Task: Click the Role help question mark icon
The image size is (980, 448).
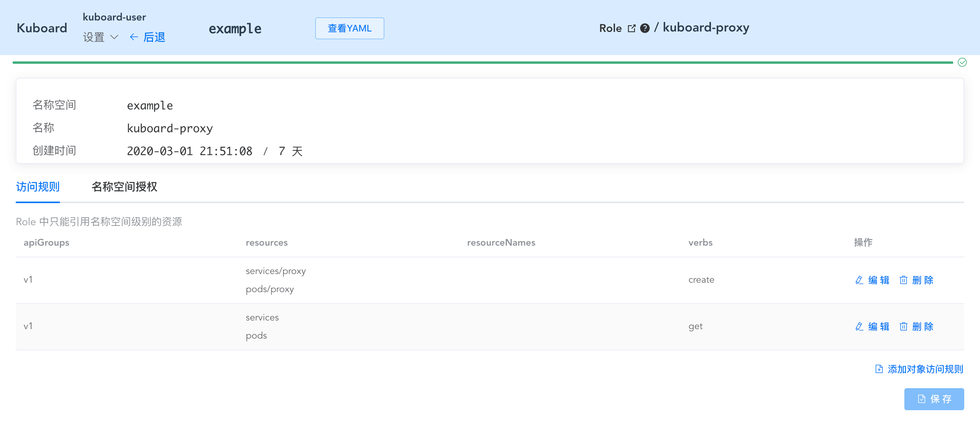Action: [x=645, y=28]
